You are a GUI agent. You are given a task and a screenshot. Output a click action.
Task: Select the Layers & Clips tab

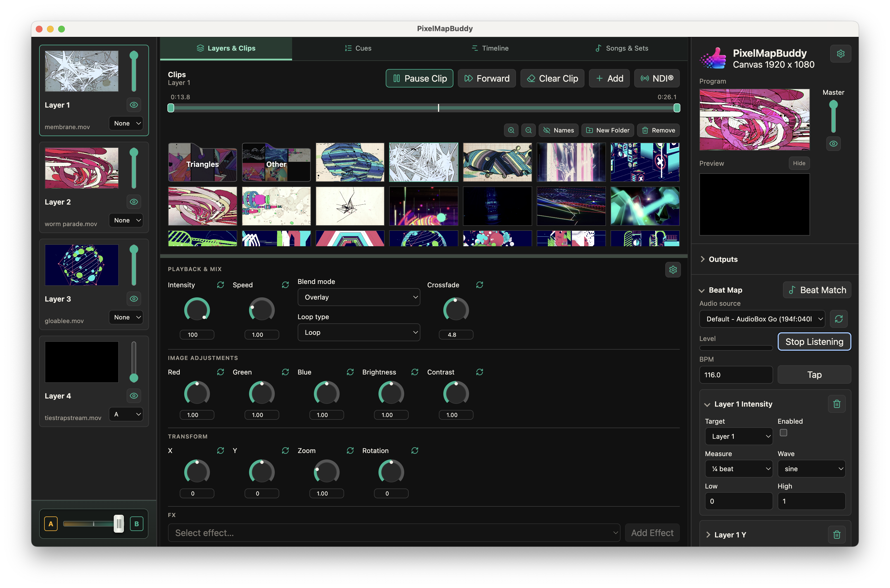pyautogui.click(x=226, y=48)
